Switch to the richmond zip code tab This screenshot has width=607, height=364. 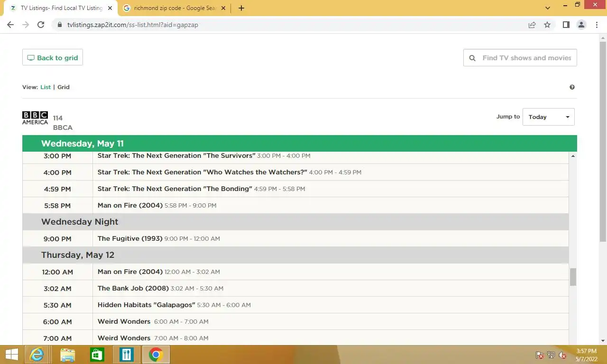tap(175, 8)
